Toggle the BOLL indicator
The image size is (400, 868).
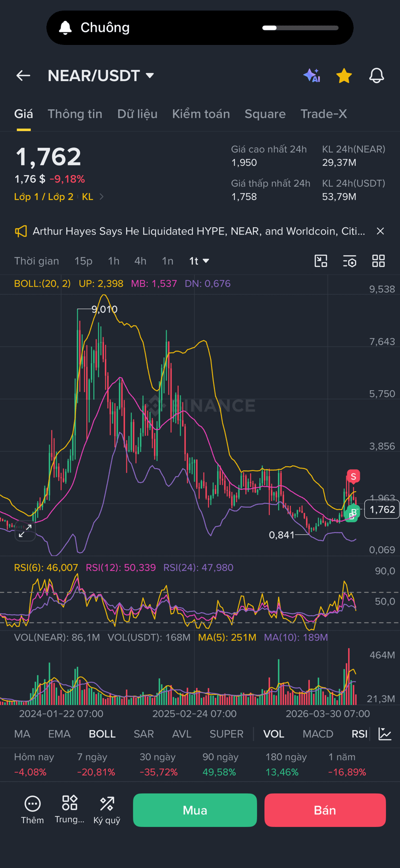(102, 734)
